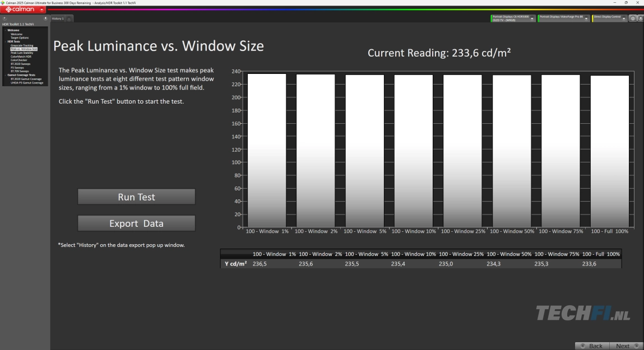Screen dimensions: 644x350
Task: Select ColorMatch HDR in the workflow list
Action: [21, 57]
